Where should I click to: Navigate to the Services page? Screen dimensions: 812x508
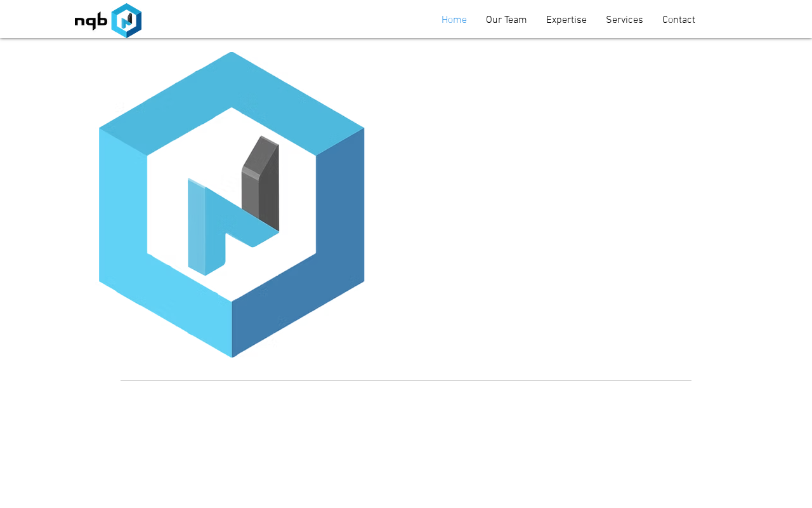point(624,20)
